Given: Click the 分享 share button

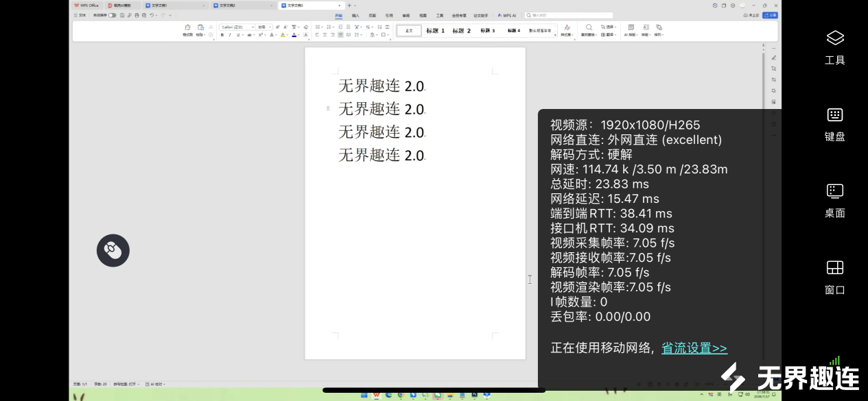Looking at the screenshot, I should (770, 15).
